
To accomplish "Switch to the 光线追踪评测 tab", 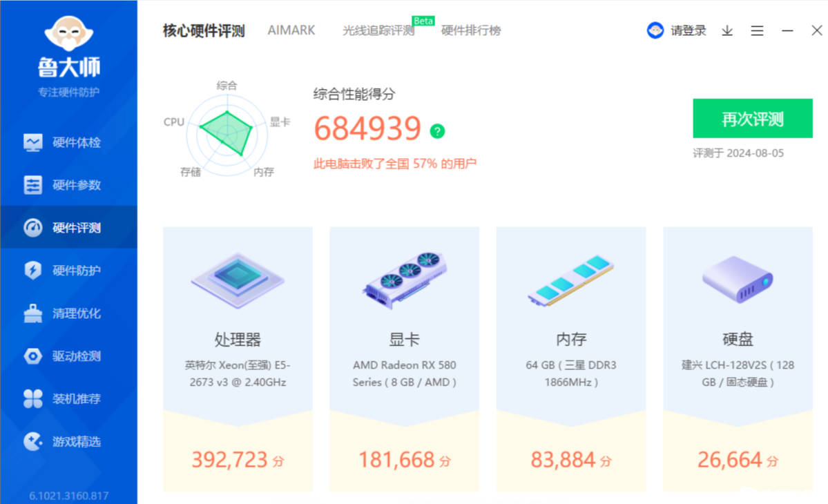I will tap(378, 30).
